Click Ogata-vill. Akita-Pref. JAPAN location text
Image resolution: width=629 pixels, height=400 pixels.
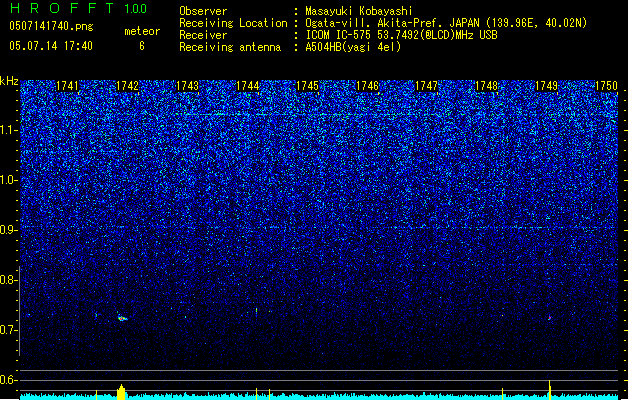coord(446,23)
